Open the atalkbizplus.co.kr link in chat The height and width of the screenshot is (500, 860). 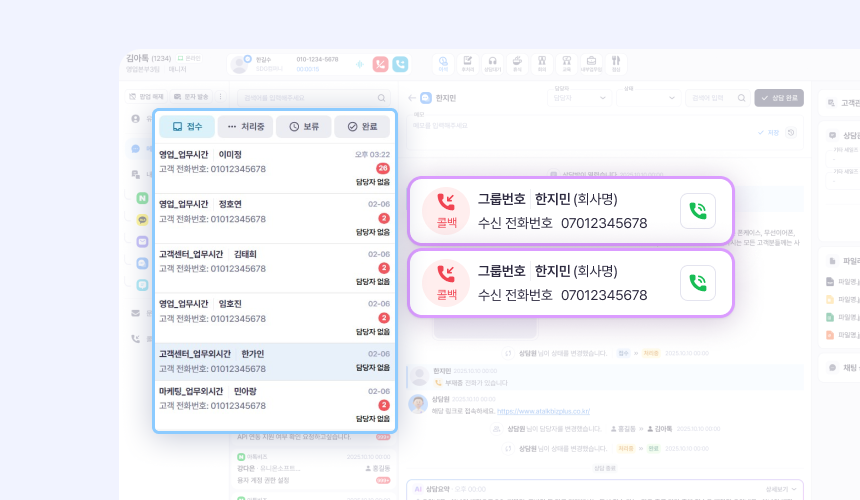543,411
